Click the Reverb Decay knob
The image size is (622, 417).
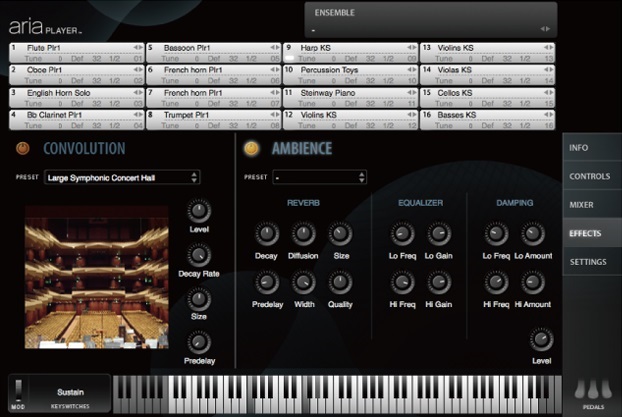coord(267,234)
